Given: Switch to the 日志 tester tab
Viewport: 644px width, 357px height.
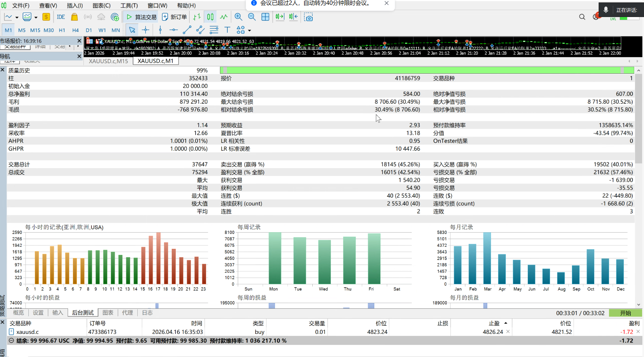Looking at the screenshot, I should 147,312.
